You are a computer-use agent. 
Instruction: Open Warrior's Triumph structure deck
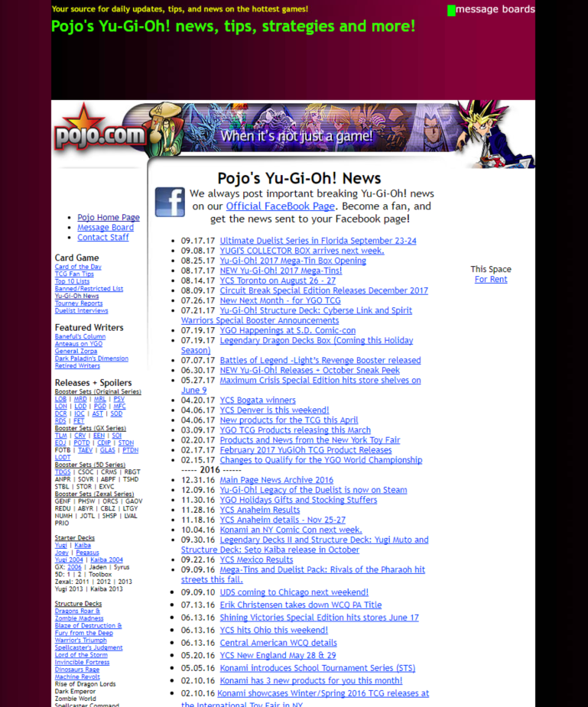[81, 640]
